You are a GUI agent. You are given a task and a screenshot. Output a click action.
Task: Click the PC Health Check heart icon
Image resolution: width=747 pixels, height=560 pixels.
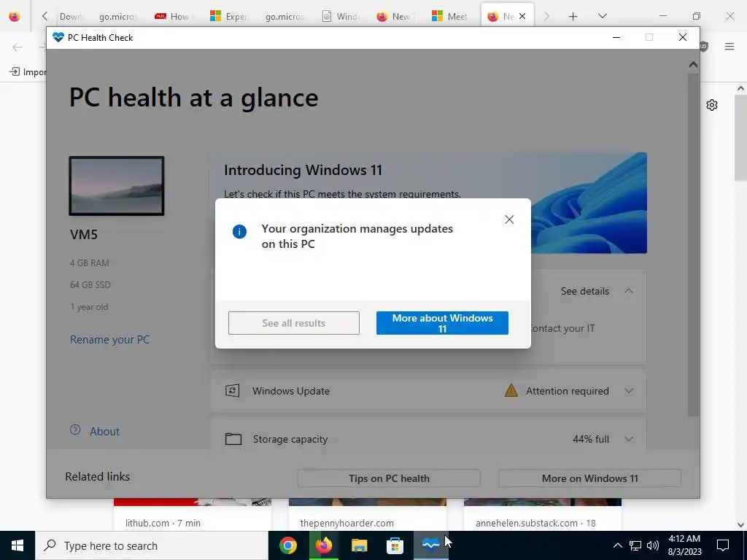pos(58,37)
